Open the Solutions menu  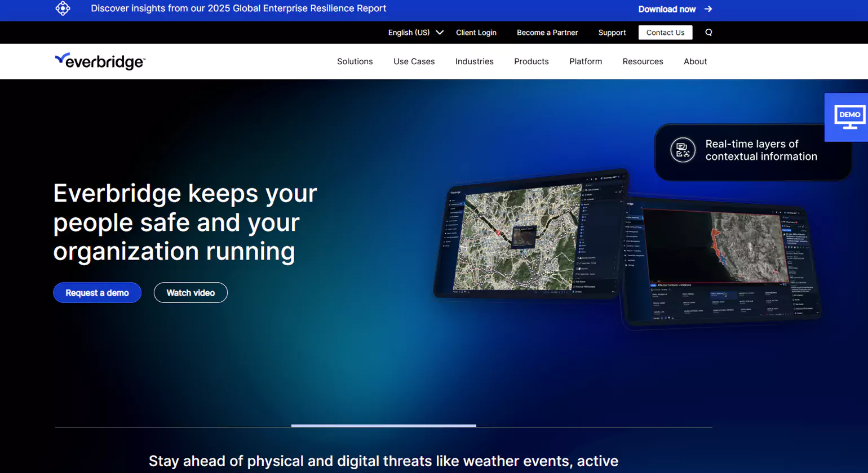[355, 61]
